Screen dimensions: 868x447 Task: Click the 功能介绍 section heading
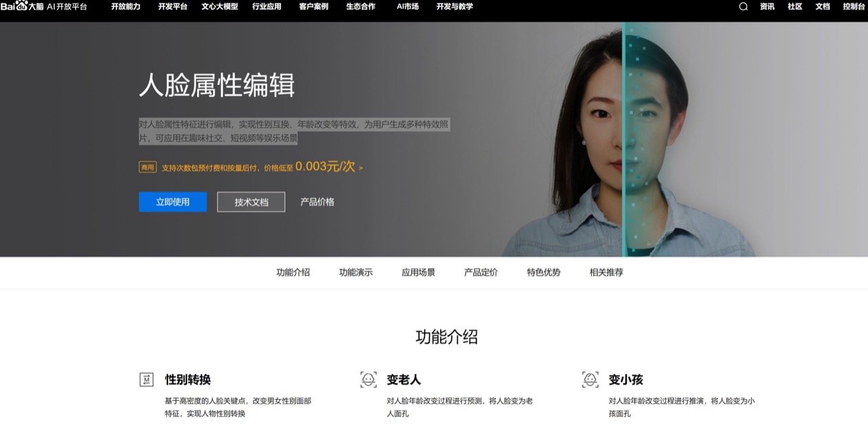[447, 336]
